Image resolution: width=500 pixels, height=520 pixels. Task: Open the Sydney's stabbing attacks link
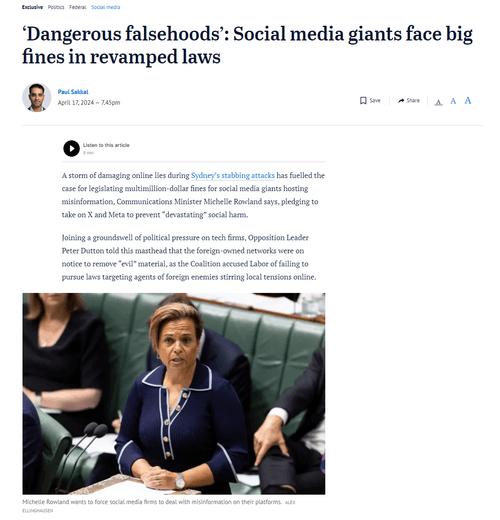click(233, 175)
